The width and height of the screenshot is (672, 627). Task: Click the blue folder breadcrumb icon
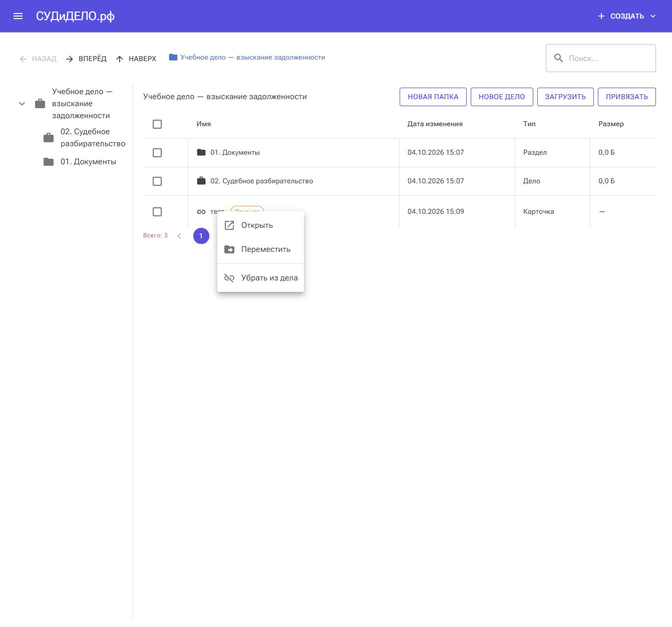coord(173,57)
